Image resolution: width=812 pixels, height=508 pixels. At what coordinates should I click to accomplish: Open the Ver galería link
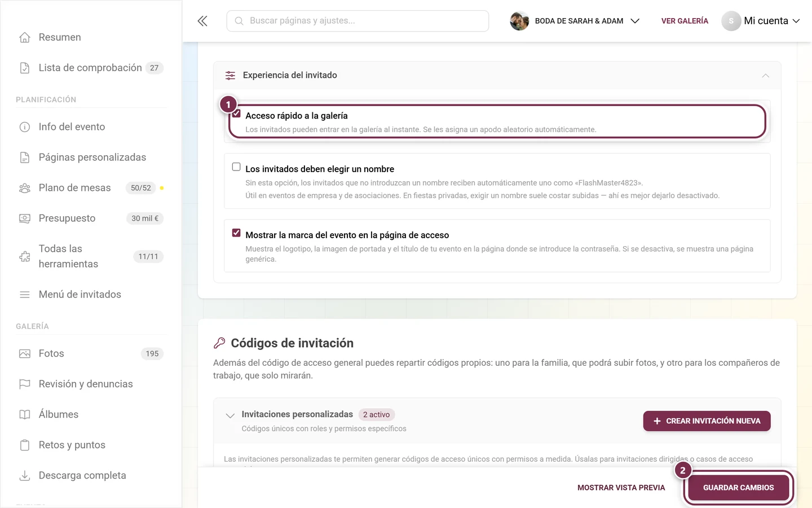click(x=685, y=21)
